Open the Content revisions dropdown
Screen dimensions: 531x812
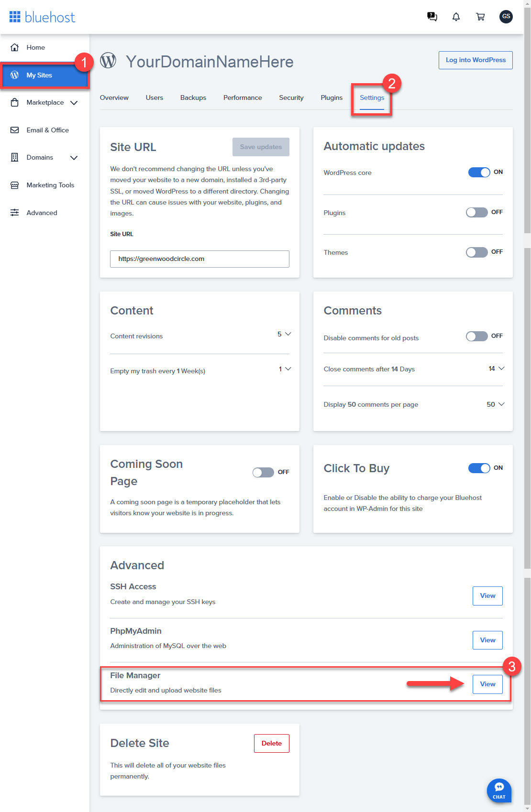[x=284, y=334]
